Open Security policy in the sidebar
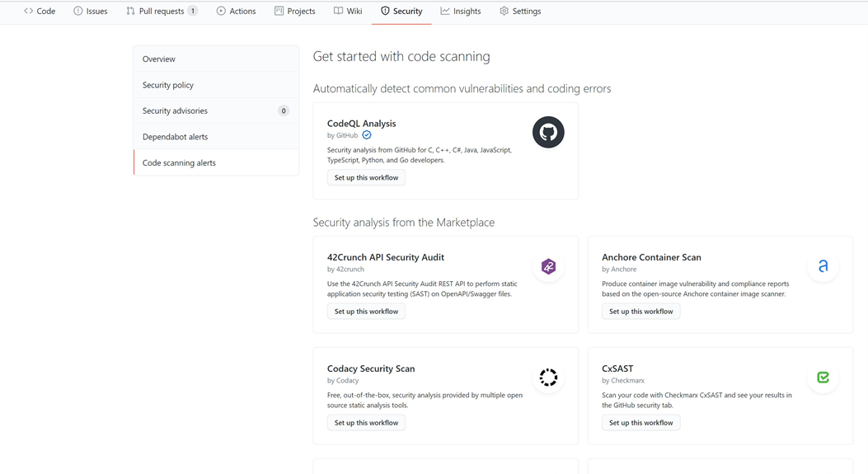This screenshot has height=474, width=868. [168, 85]
